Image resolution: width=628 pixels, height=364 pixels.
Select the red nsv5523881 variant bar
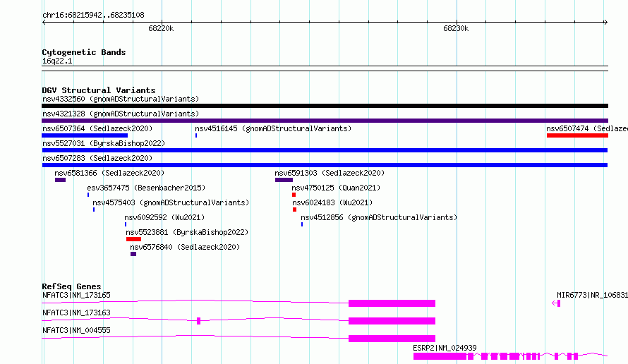pos(134,239)
